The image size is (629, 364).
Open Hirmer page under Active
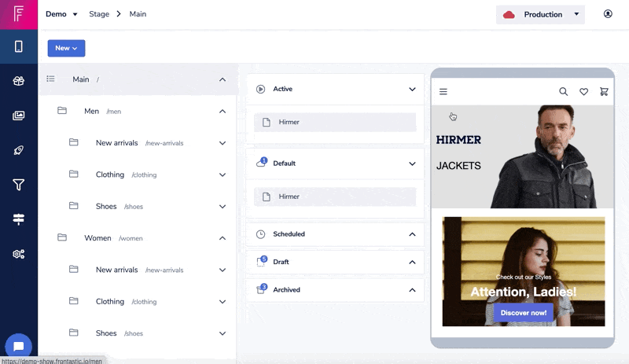coord(335,122)
